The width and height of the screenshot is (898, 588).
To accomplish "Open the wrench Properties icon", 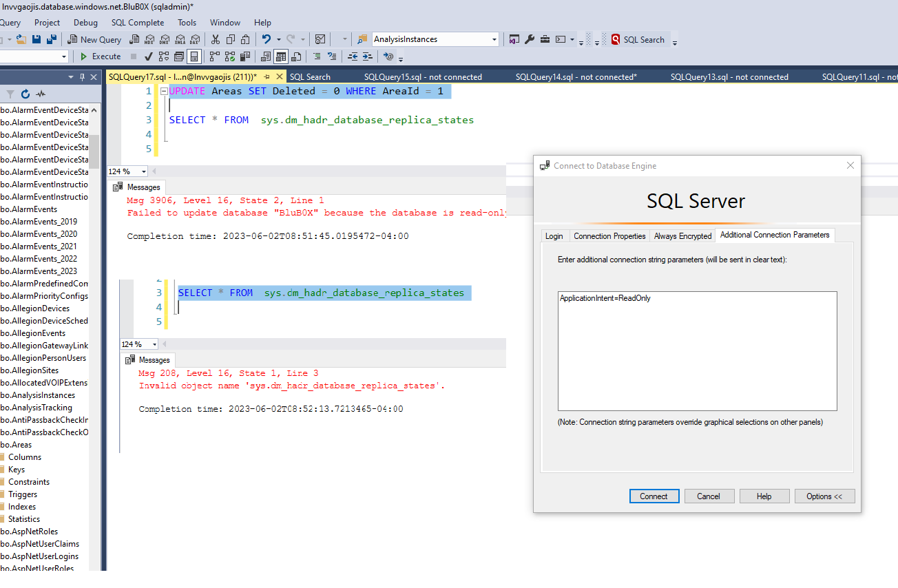I will click(x=530, y=39).
